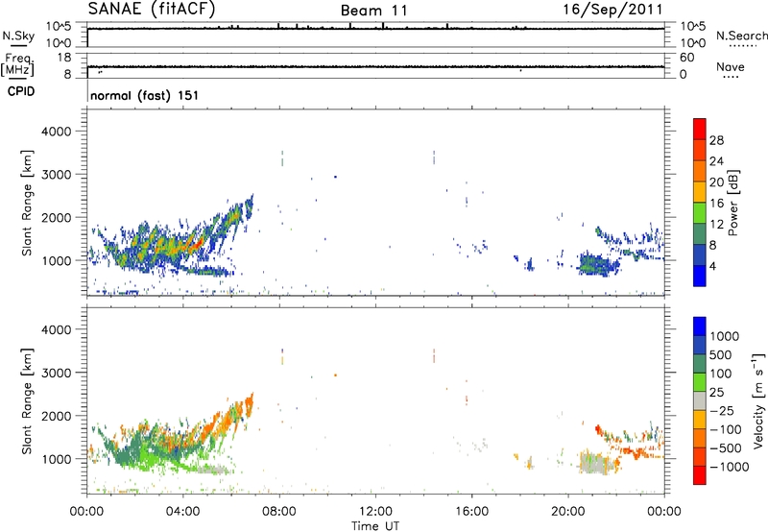
Task: Click the Slant Range label of the power panel
Action: pyautogui.click(x=27, y=203)
